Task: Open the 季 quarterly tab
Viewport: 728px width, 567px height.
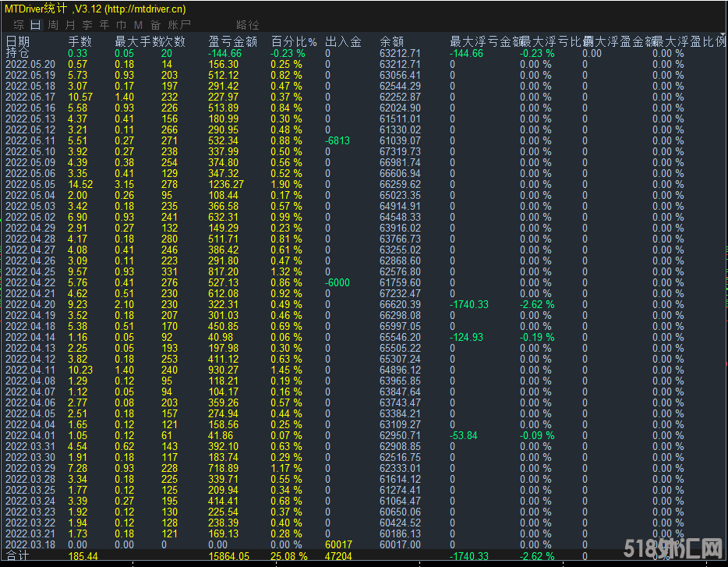Action: [87, 25]
